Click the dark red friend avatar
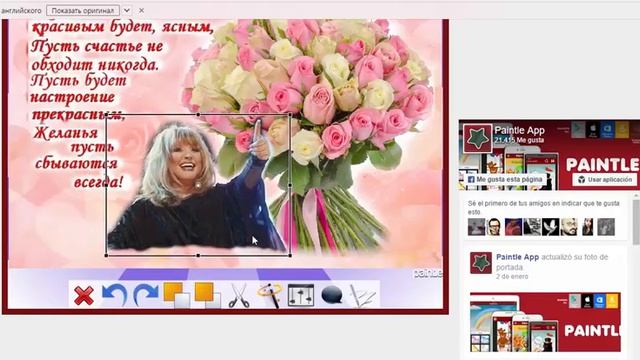Image resolution: width=640 pixels, height=360 pixels. tap(513, 227)
